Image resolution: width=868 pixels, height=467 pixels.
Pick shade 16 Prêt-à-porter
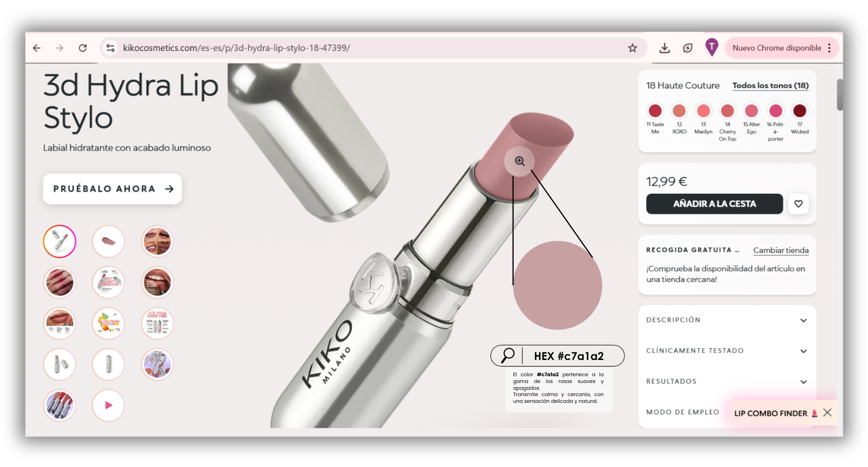pyautogui.click(x=776, y=111)
